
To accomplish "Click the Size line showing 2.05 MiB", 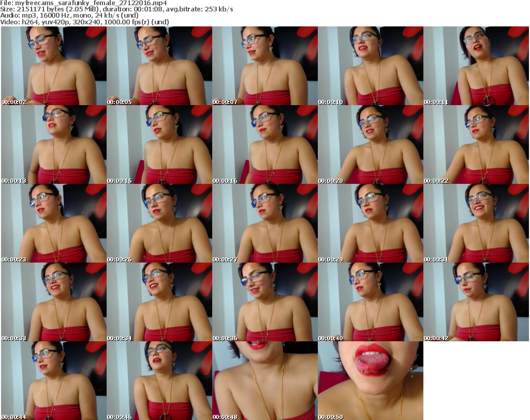I will 116,9.
